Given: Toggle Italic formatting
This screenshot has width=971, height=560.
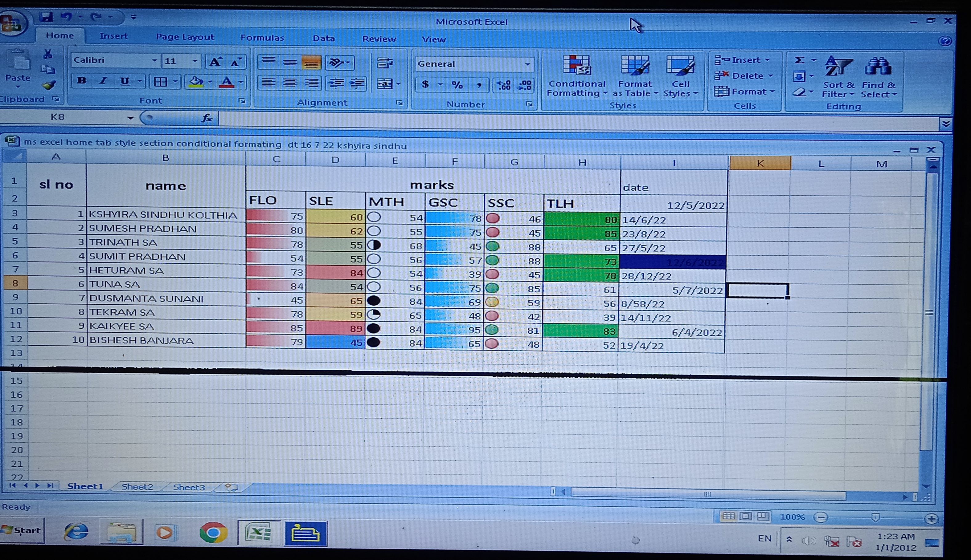Looking at the screenshot, I should pos(103,81).
